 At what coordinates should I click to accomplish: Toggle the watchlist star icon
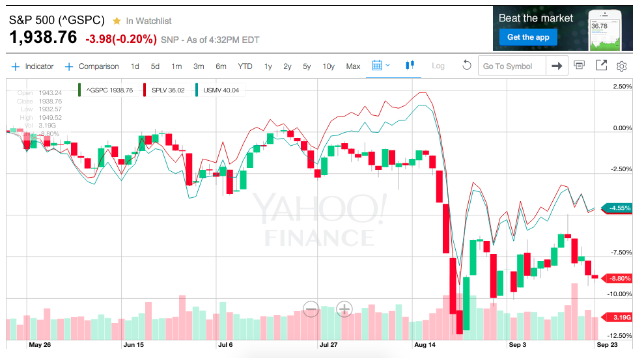point(117,21)
